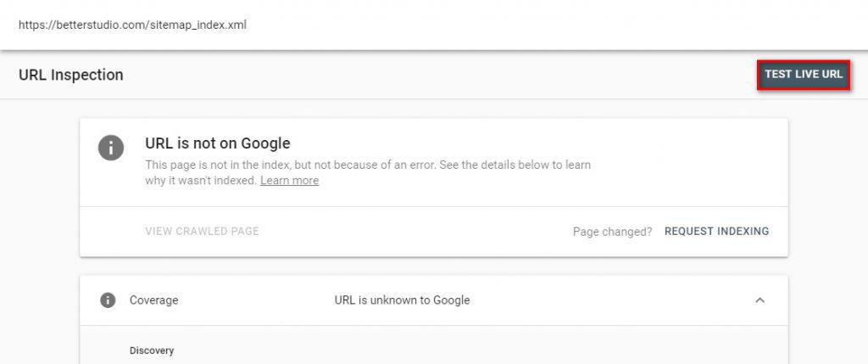Click REQUEST INDEXING
The height and width of the screenshot is (364, 868).
pos(716,231)
